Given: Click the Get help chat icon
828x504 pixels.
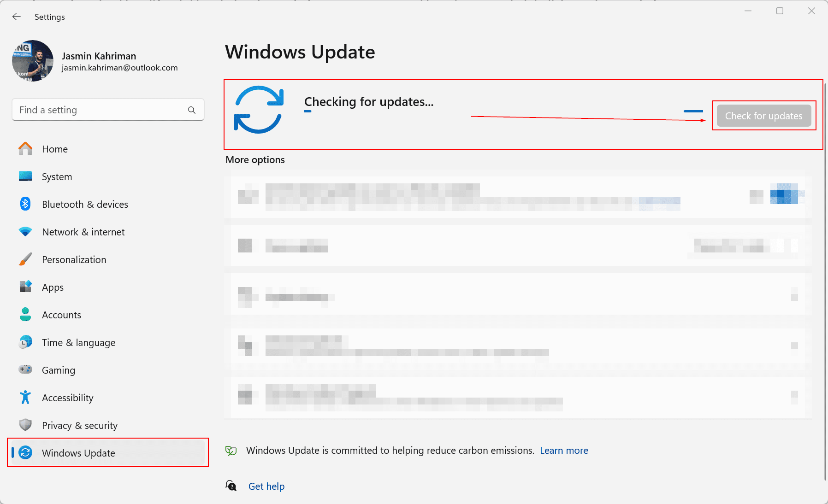Looking at the screenshot, I should coord(231,486).
